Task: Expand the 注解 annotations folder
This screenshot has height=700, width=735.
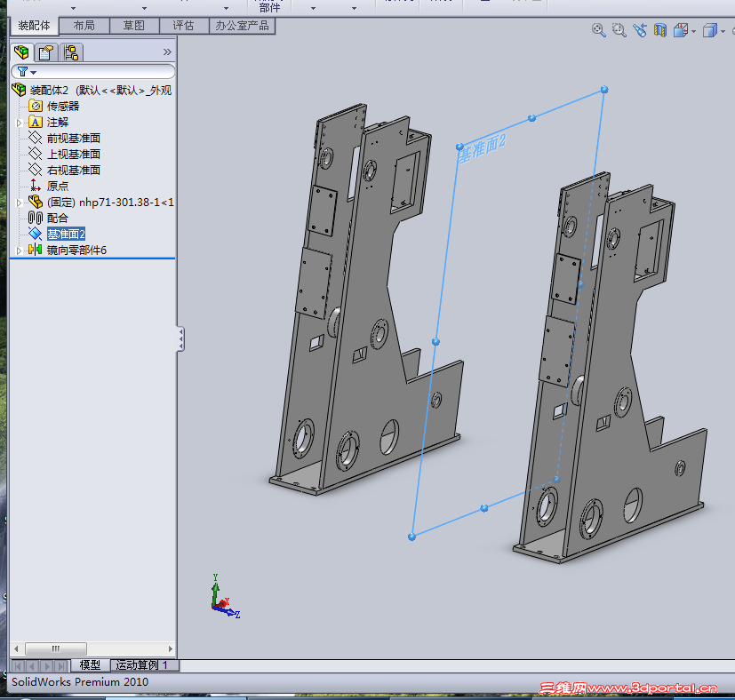Action: coord(20,122)
